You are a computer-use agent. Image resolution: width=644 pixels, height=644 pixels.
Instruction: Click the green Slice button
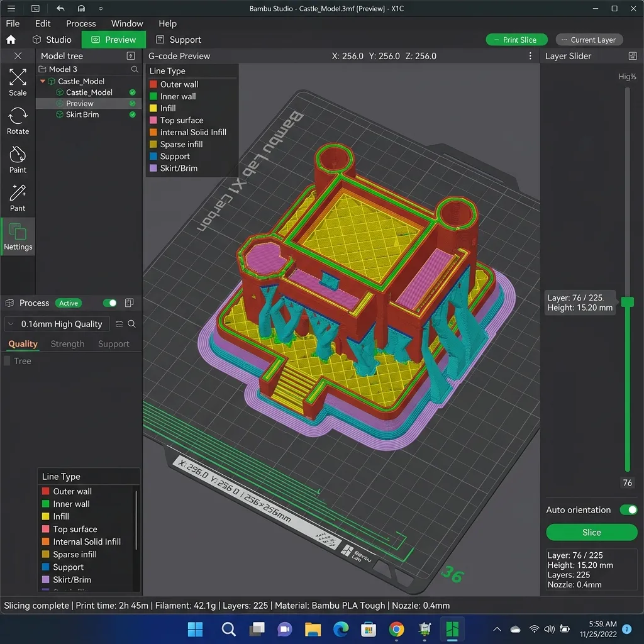(591, 532)
